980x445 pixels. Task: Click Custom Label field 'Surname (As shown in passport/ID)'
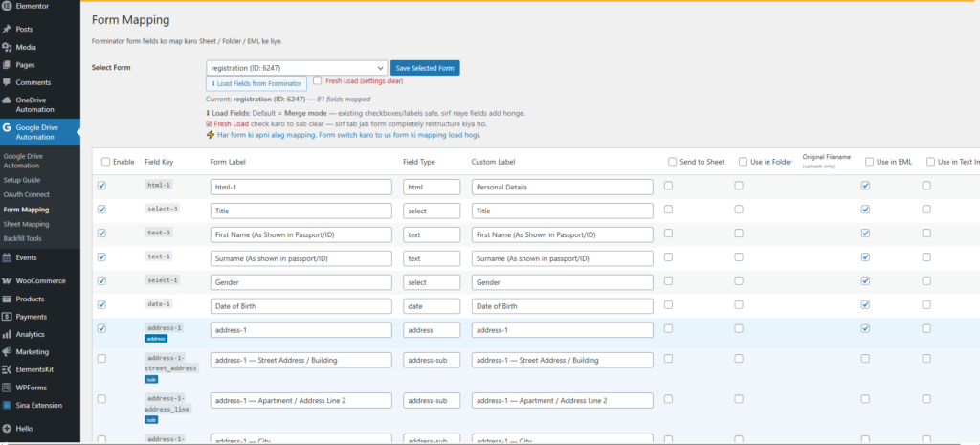[x=563, y=258]
